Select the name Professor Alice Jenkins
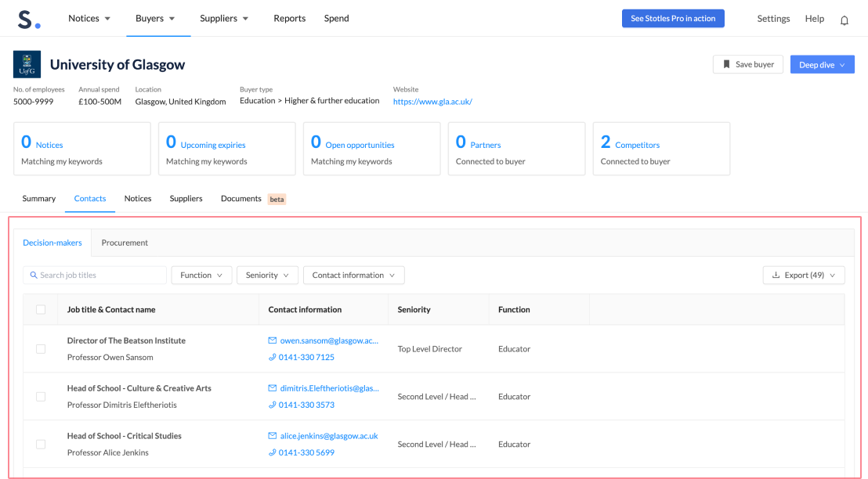 tap(108, 452)
